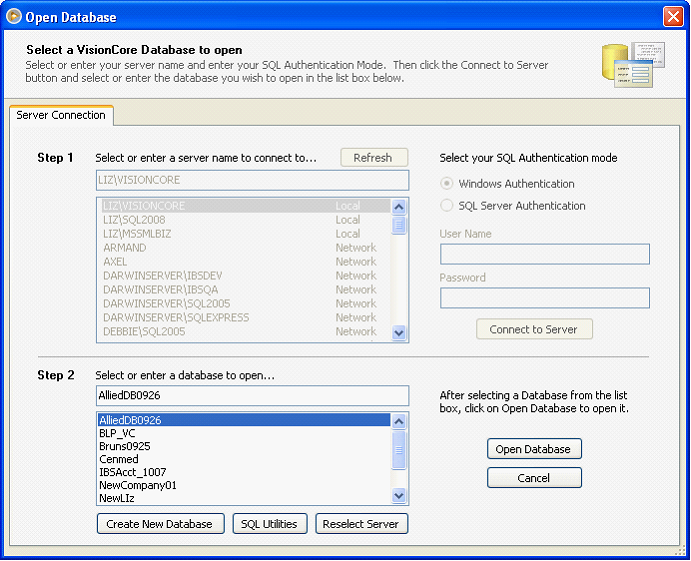Select Cenmed database

pos(244,459)
